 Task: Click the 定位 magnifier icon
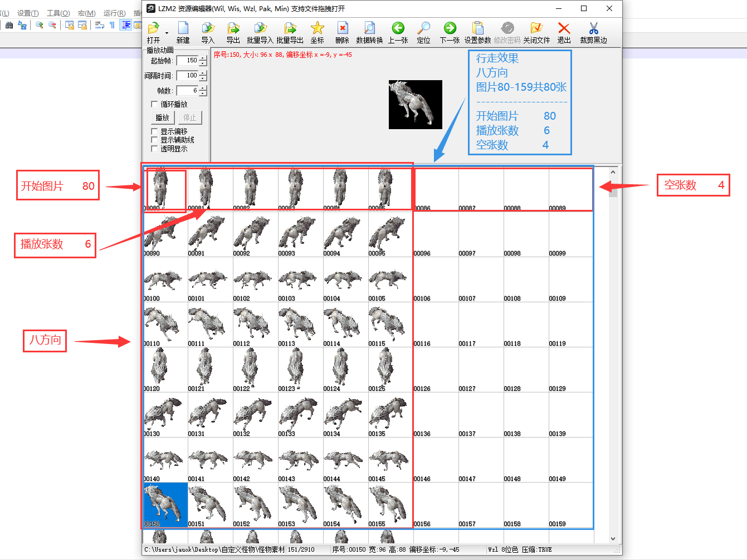coord(423,28)
